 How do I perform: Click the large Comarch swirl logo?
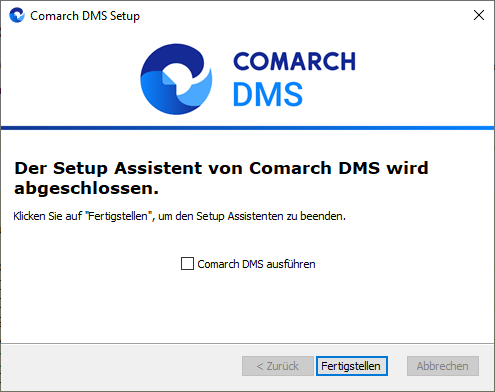coord(176,79)
